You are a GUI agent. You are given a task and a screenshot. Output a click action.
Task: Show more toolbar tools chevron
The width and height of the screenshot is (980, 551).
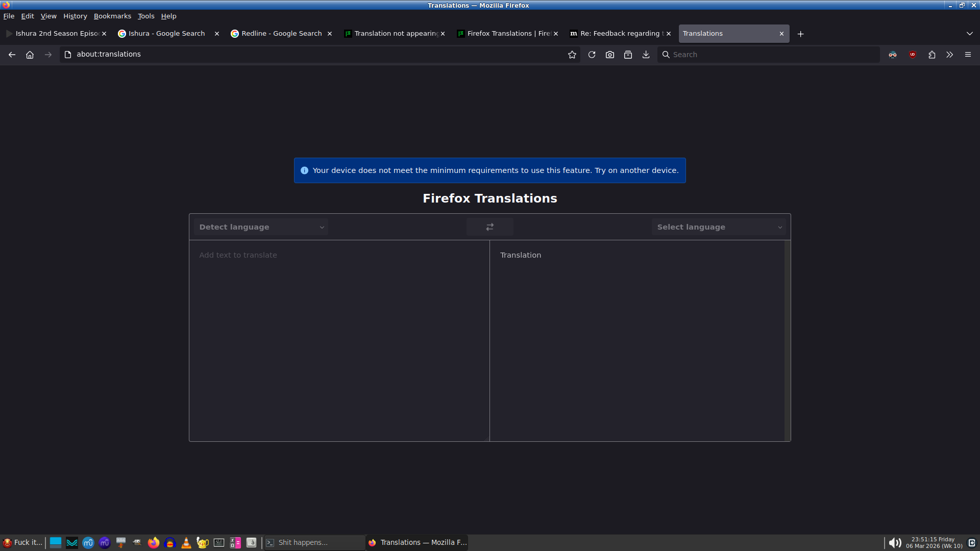[949, 55]
